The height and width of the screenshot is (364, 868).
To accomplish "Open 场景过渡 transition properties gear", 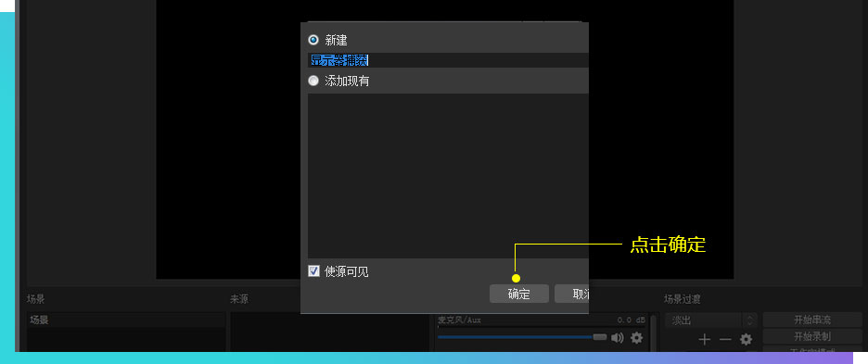I will 747,339.
